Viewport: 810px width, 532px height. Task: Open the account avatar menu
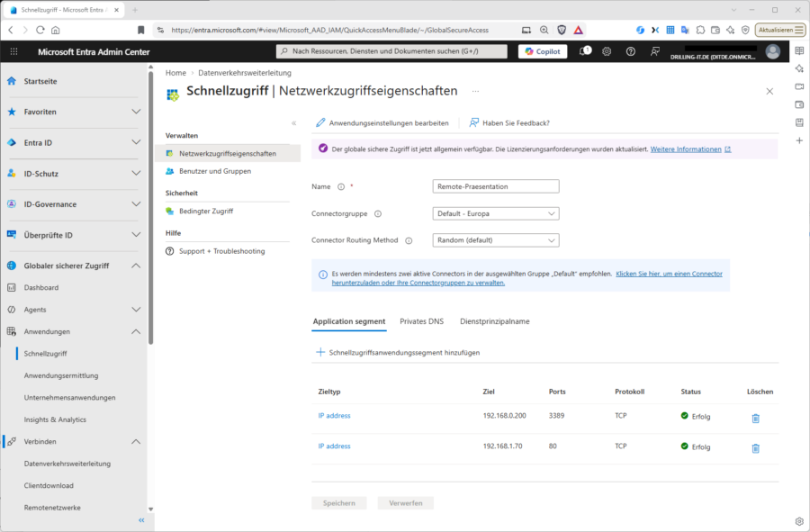pyautogui.click(x=773, y=51)
